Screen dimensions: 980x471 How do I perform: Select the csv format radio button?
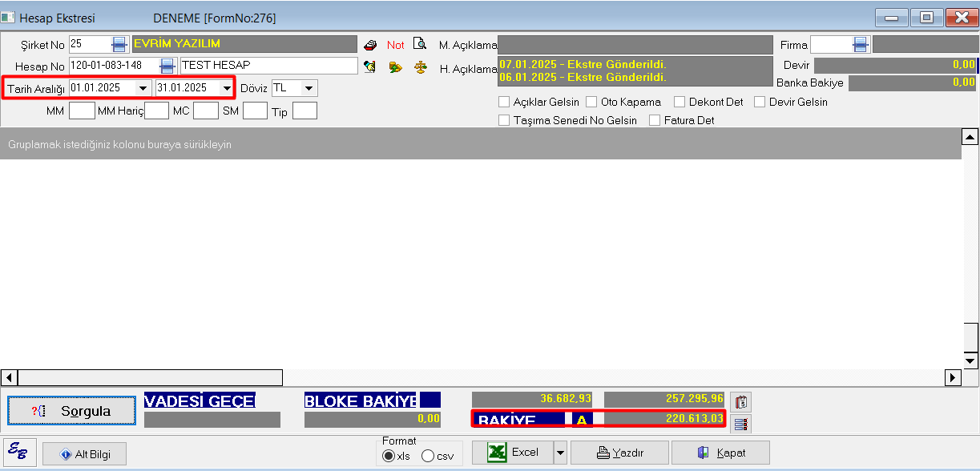(x=428, y=456)
